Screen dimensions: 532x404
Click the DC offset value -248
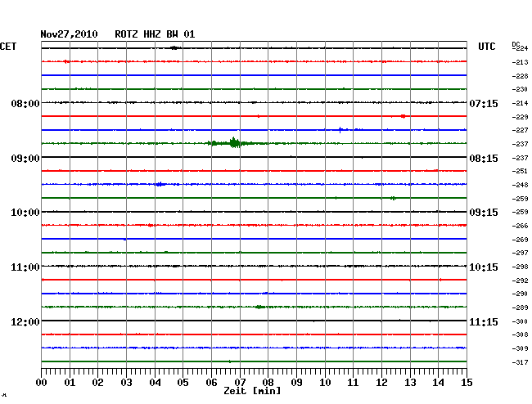(520, 185)
